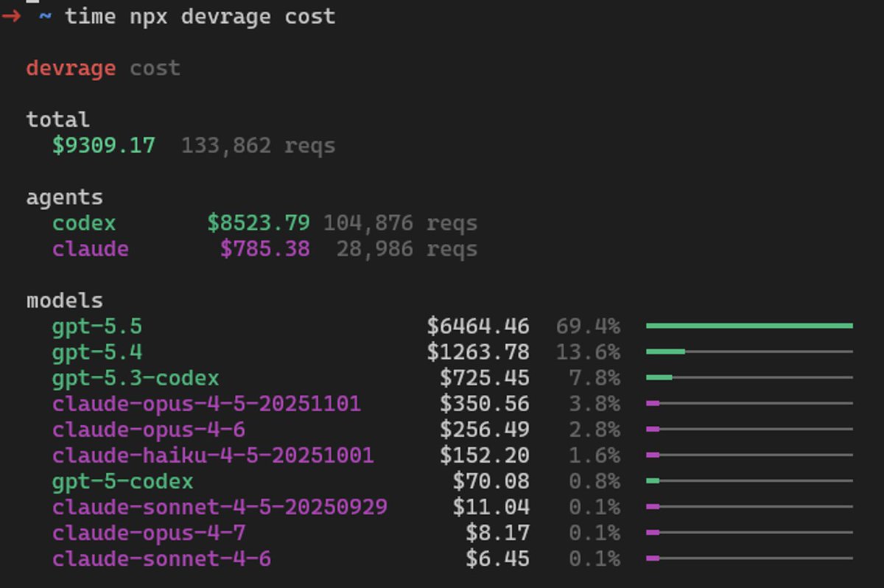This screenshot has width=884, height=588.
Task: Click the 3.8% percentage value
Action: [594, 404]
